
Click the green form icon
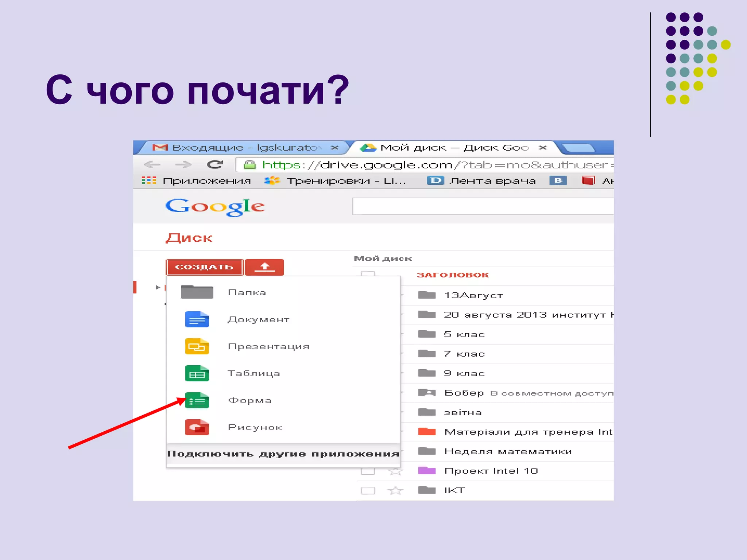tap(197, 400)
